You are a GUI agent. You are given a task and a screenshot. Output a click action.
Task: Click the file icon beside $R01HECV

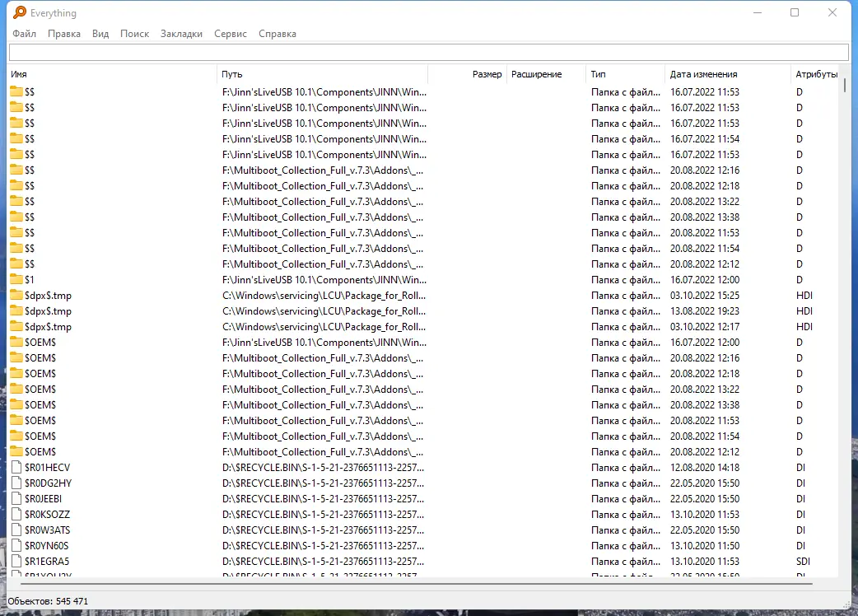coord(16,467)
